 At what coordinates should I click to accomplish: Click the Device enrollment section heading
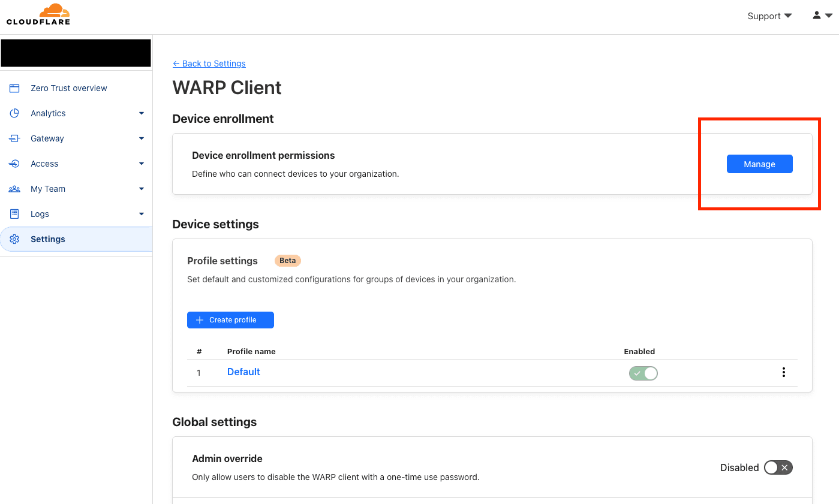223,119
